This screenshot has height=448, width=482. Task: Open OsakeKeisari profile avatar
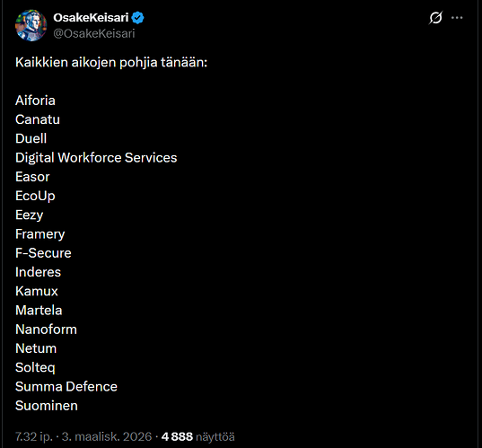tap(31, 25)
